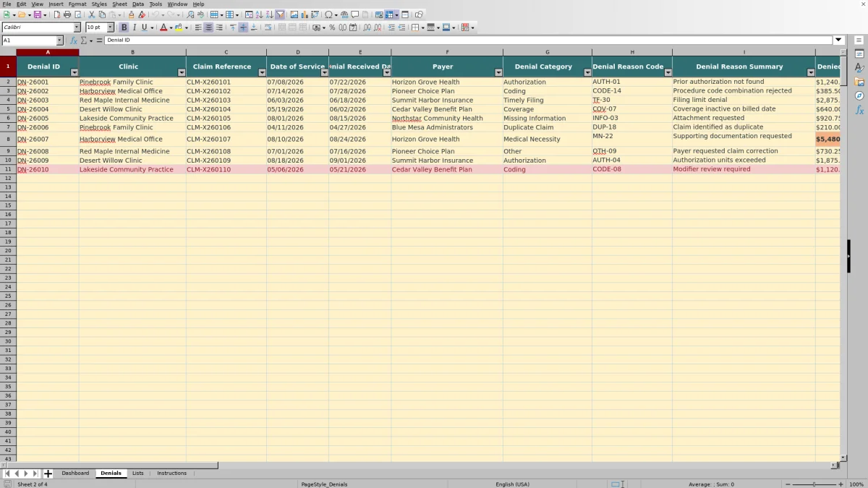Click the yellow background color swatch
The image size is (868, 488).
tap(178, 27)
